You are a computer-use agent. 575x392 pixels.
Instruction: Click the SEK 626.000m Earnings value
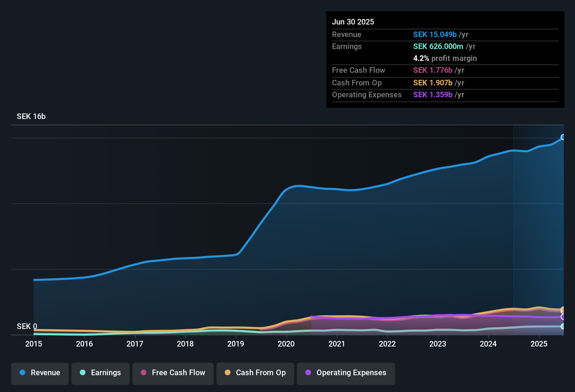tap(439, 46)
